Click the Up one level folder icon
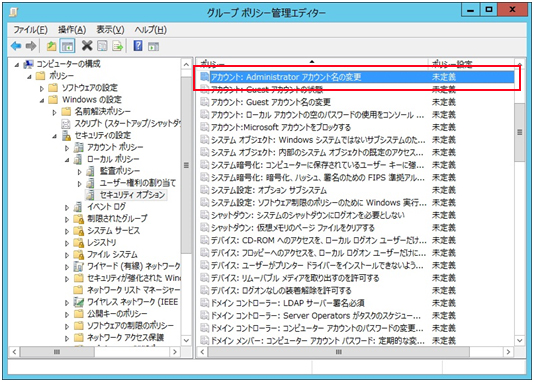This screenshot has height=382, width=534. (51, 46)
